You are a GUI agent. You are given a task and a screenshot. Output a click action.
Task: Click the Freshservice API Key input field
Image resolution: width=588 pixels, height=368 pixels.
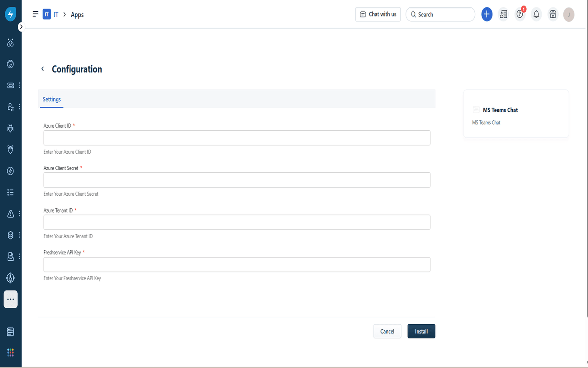(237, 265)
